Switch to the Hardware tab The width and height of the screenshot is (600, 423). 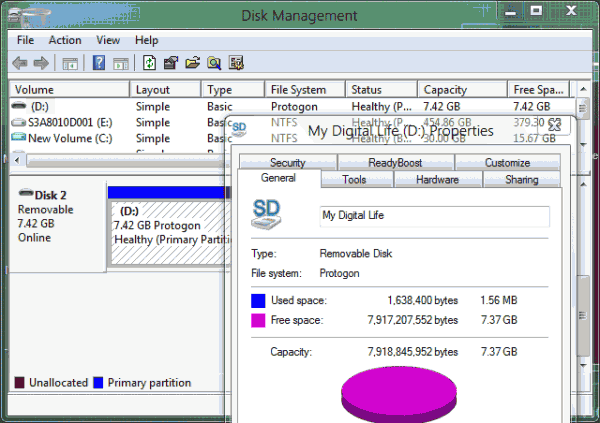coord(437,179)
